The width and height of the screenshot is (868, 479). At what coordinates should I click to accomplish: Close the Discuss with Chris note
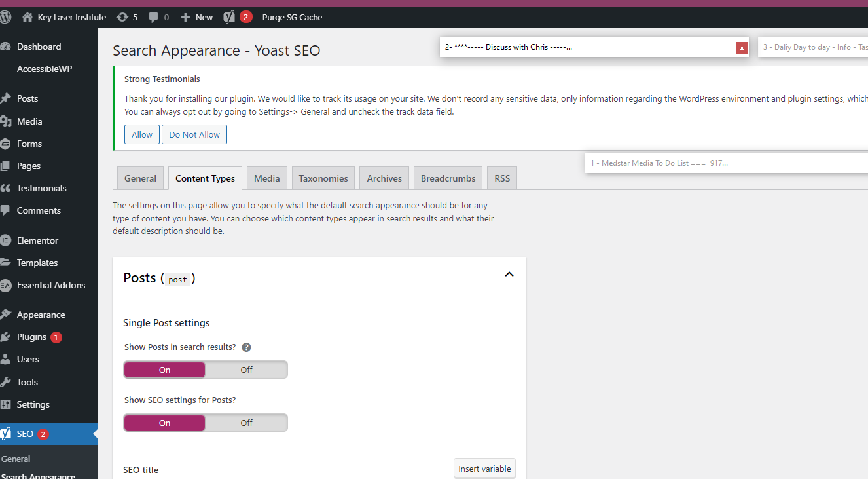(742, 47)
